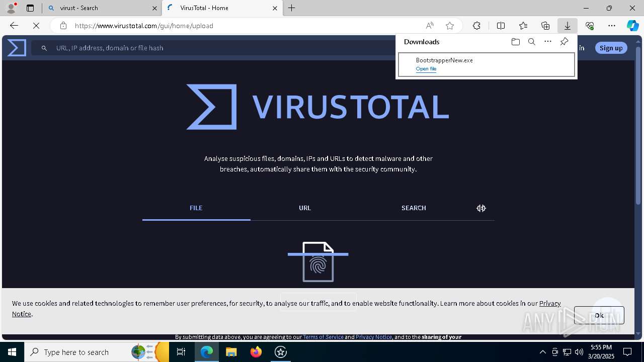Open Microsoft Edge from taskbar
Screen dimensions: 644x362
tap(207, 352)
